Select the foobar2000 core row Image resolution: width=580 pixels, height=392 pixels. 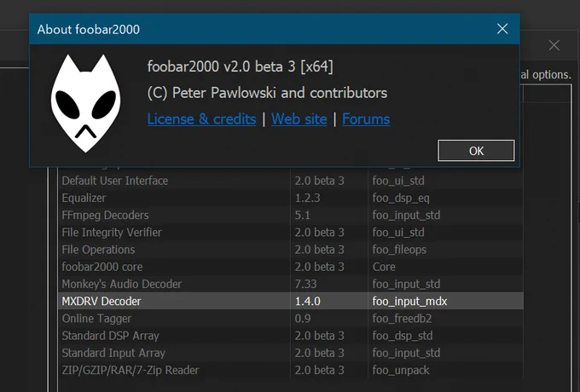coord(291,267)
